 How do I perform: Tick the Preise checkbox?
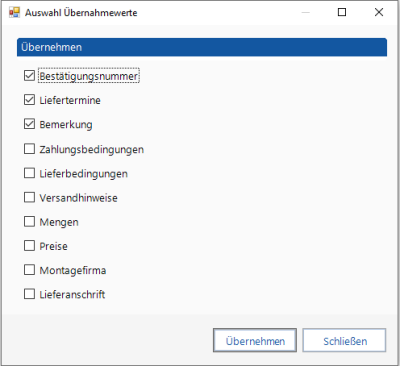[29, 246]
